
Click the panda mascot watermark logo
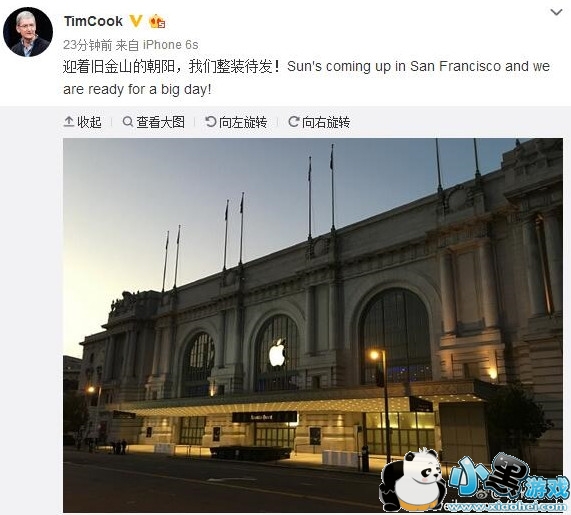(x=413, y=479)
